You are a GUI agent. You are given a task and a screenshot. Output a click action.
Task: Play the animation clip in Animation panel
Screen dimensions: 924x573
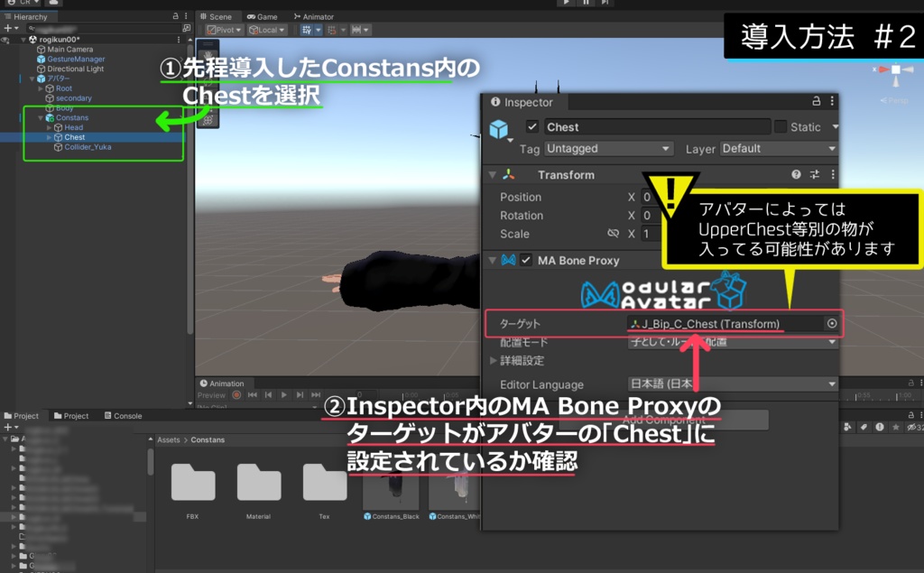point(283,395)
